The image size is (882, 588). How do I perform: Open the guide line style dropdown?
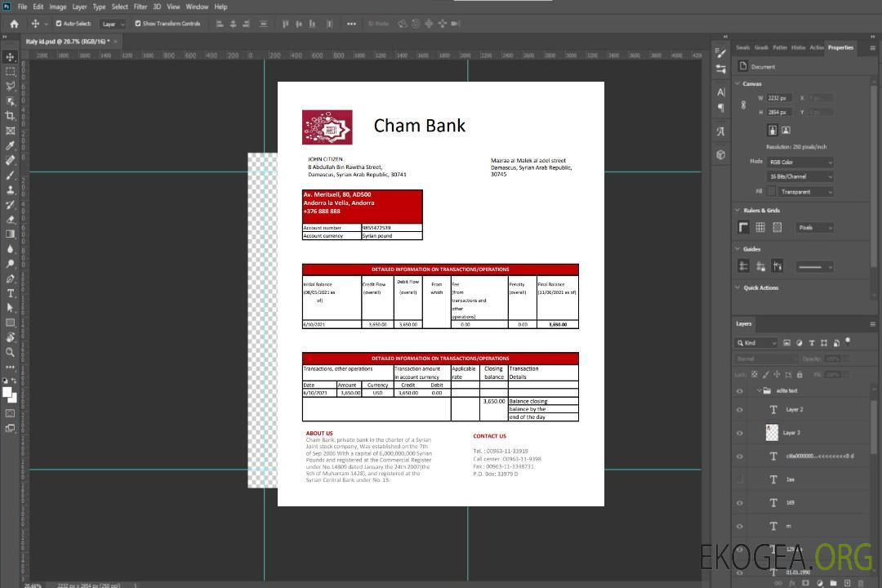[x=815, y=267]
